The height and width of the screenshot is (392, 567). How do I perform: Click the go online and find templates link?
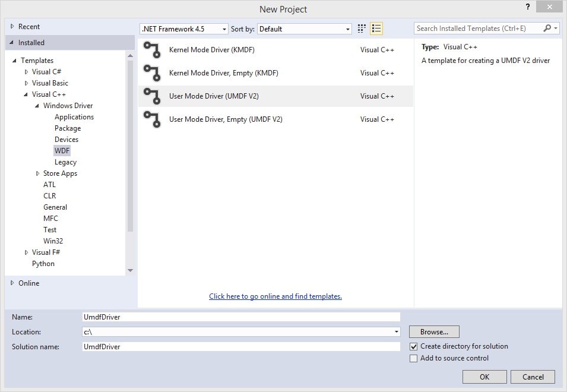(x=275, y=296)
